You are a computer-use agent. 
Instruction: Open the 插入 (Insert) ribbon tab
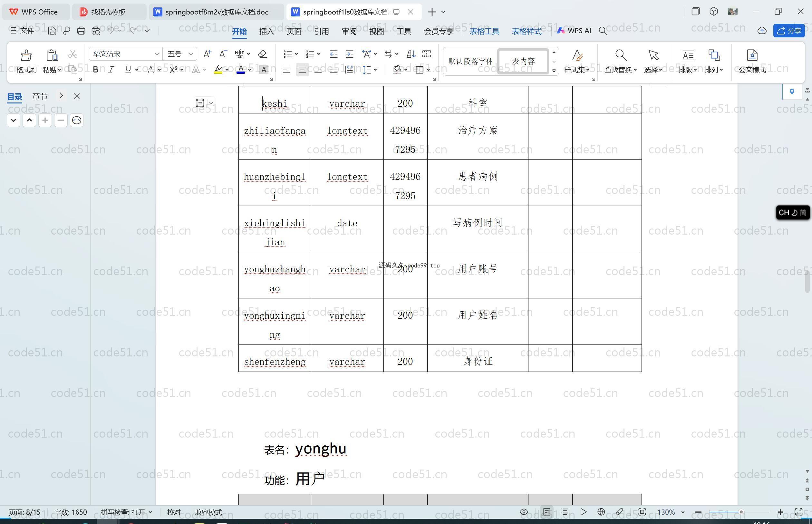point(266,31)
